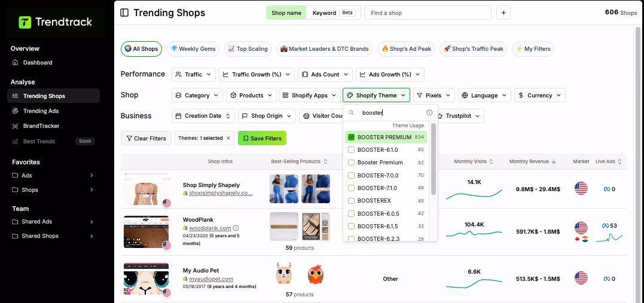This screenshot has width=644, height=303.
Task: Toggle the sidebar panel icon
Action: click(x=124, y=13)
